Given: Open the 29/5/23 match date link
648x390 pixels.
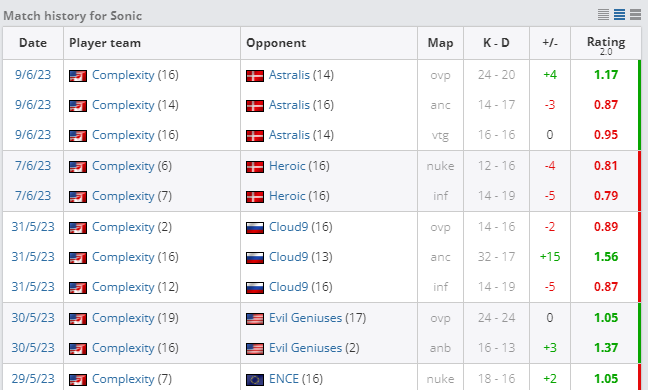Looking at the screenshot, I should (33, 379).
